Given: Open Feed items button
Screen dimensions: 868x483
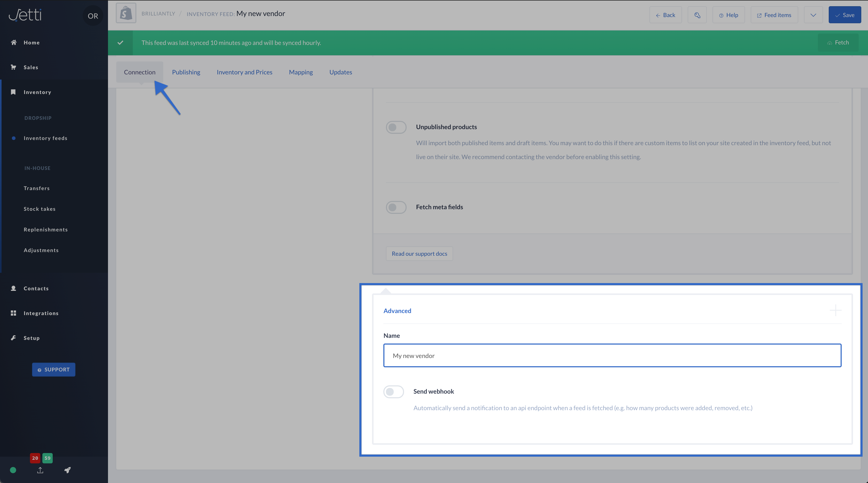Looking at the screenshot, I should (774, 15).
